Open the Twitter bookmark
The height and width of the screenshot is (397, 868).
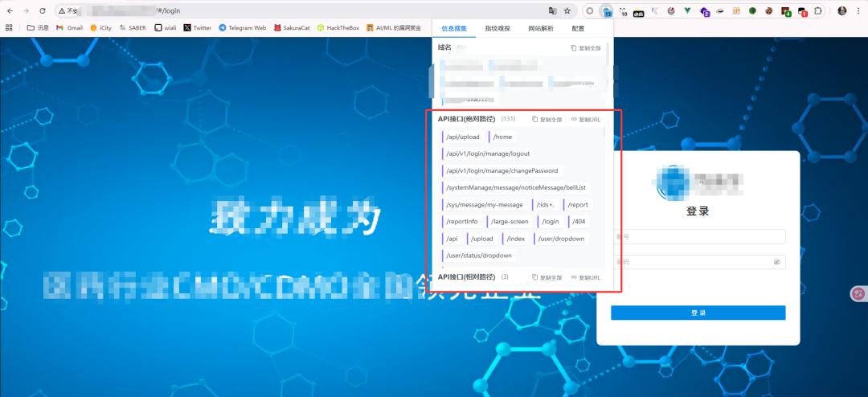click(198, 27)
